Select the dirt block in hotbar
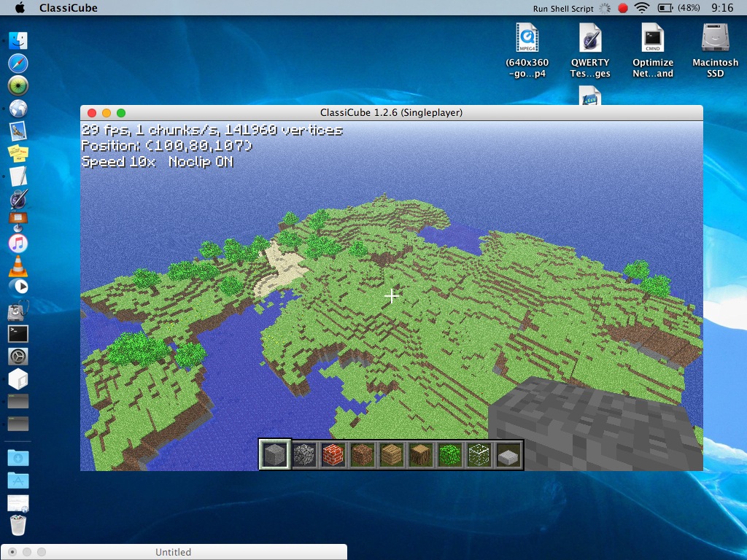The image size is (747, 560). coord(362,454)
